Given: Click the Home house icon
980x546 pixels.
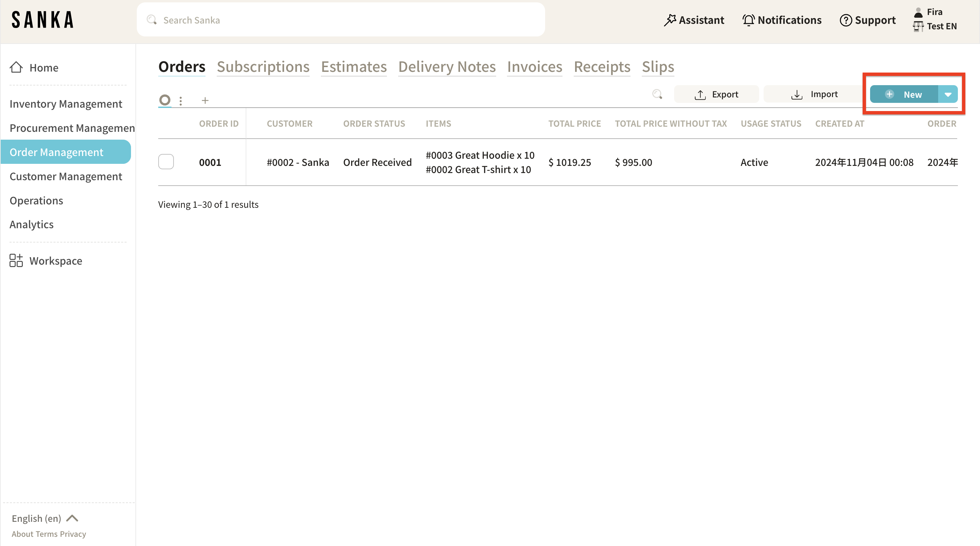Looking at the screenshot, I should point(16,67).
